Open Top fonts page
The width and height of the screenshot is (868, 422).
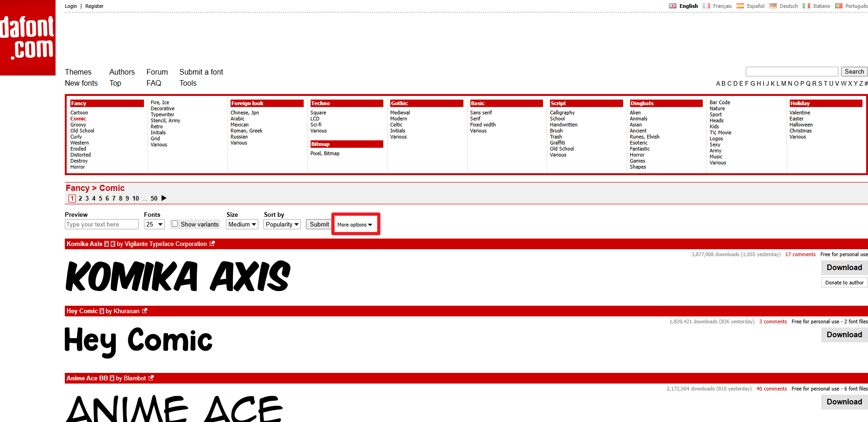115,83
